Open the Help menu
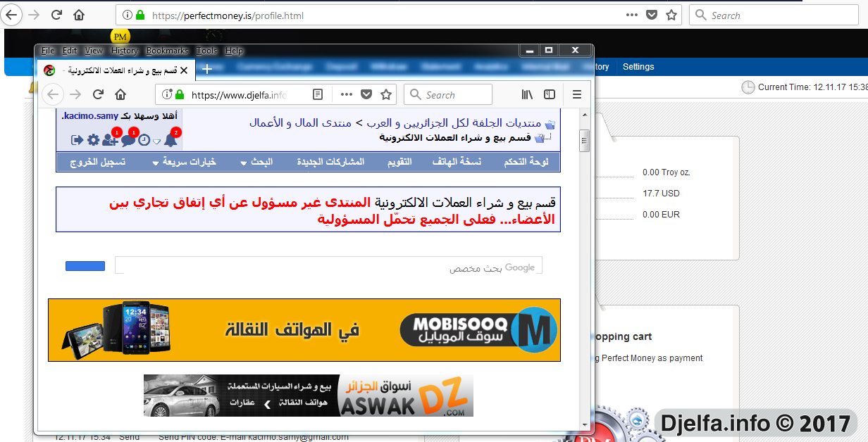The image size is (868, 442). (x=234, y=51)
